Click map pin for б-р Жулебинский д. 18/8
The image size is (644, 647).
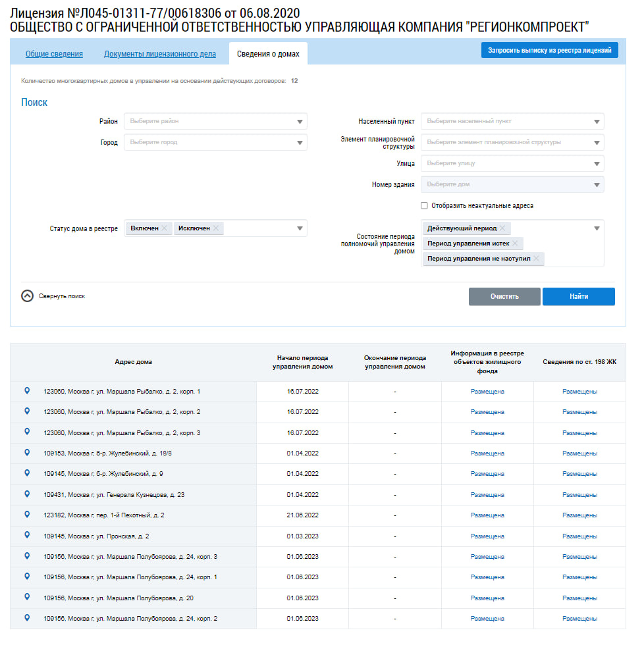[x=27, y=453]
